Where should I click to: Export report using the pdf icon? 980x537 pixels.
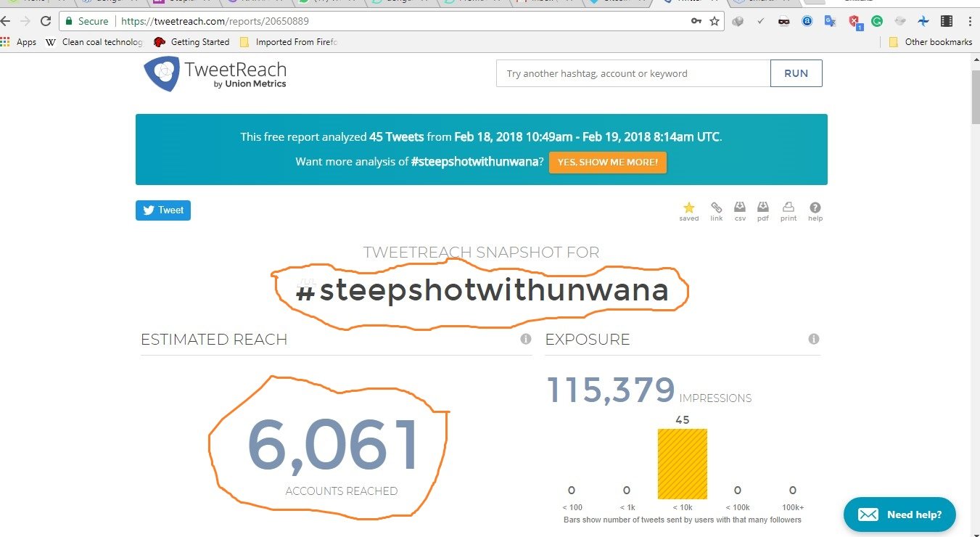pos(763,208)
